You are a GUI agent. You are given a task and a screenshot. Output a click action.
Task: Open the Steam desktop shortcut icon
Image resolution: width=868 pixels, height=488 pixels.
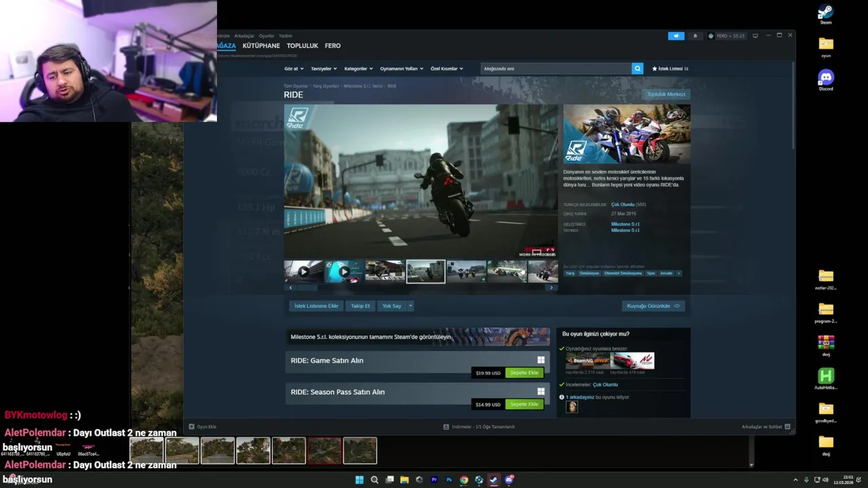(825, 12)
